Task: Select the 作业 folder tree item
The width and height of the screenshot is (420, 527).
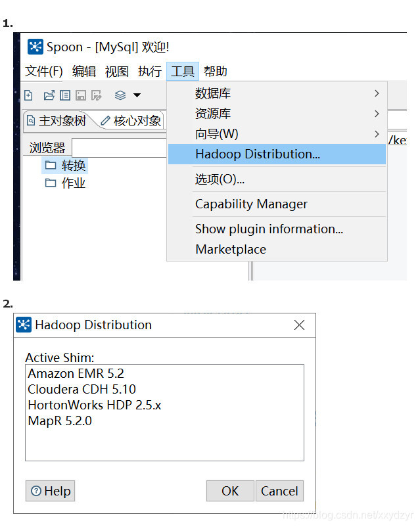Action: [65, 183]
